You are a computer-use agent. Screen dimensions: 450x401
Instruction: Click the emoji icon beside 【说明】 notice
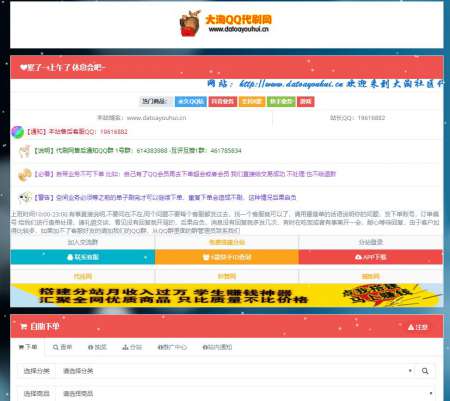pyautogui.click(x=24, y=151)
